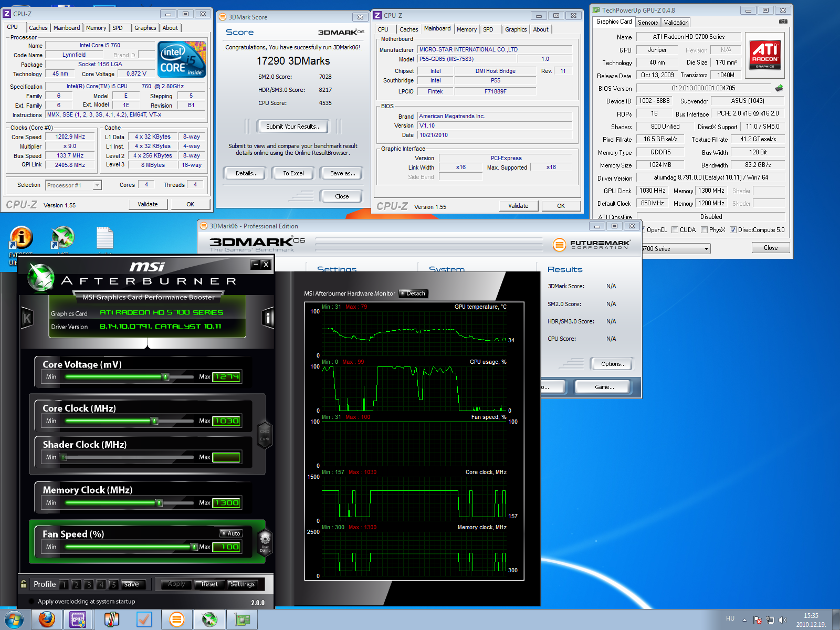Click the Core Clock slider handle
The height and width of the screenshot is (630, 840).
point(154,421)
